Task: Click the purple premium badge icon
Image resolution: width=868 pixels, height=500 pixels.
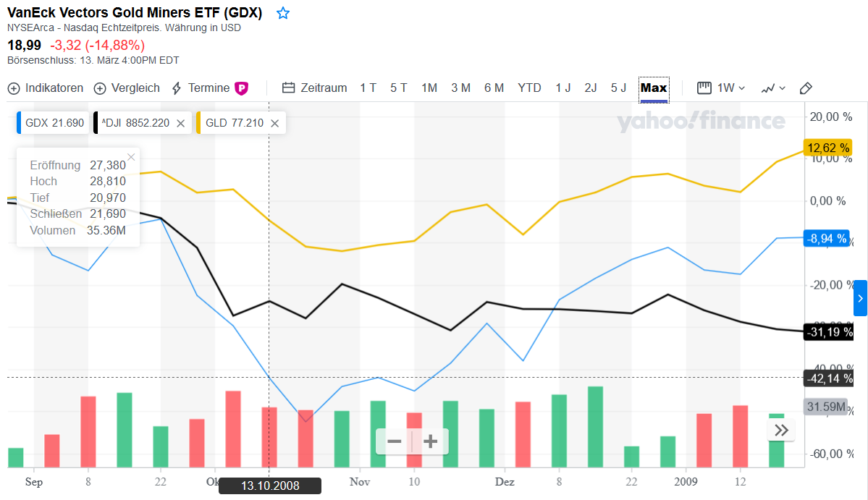Action: (x=242, y=88)
